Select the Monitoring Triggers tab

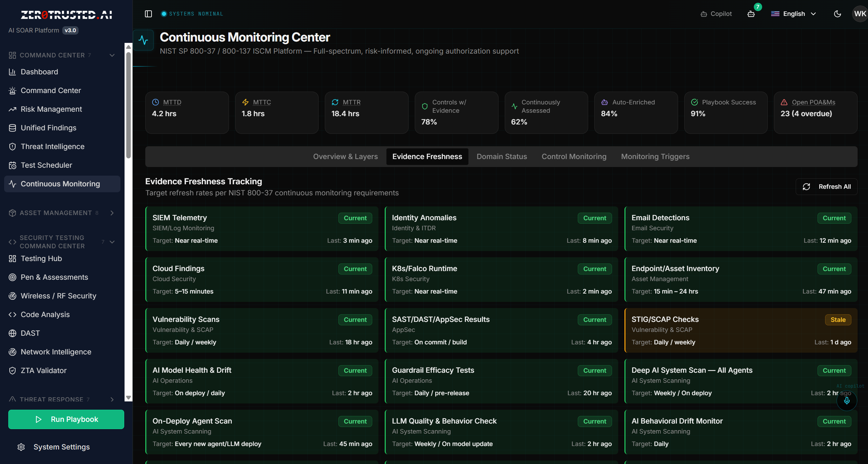pyautogui.click(x=655, y=157)
